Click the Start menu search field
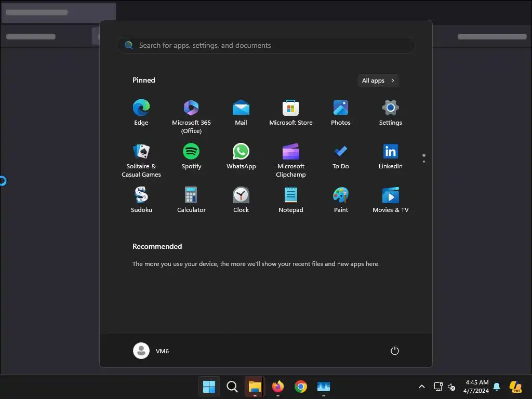The image size is (532, 399). tap(266, 45)
